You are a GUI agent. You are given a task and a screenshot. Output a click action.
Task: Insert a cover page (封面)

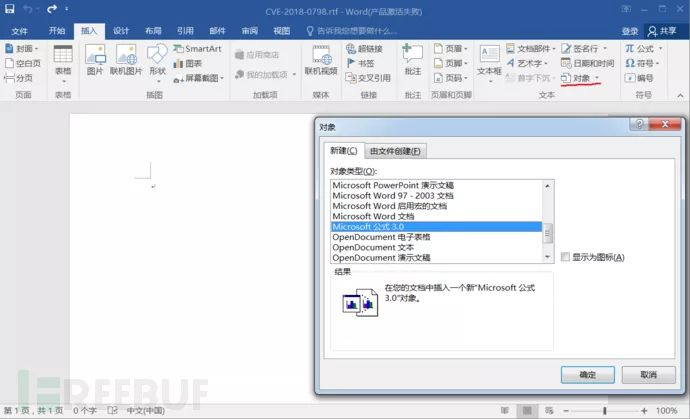pyautogui.click(x=22, y=48)
